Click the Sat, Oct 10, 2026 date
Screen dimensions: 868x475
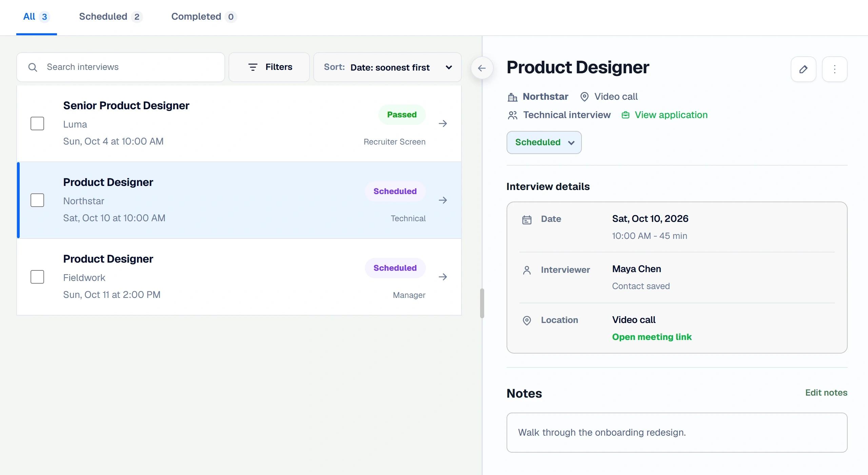point(650,219)
